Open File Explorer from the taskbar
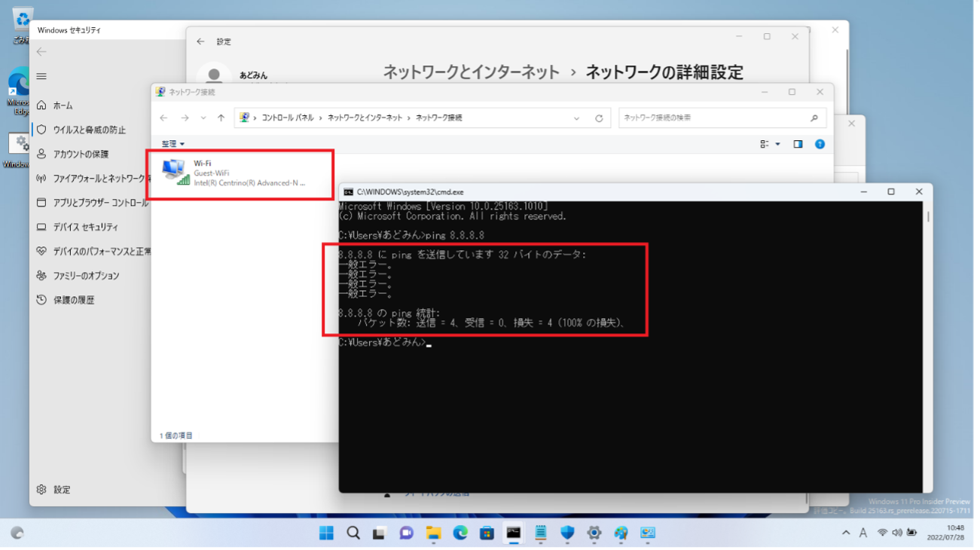980x550 pixels. pos(433,533)
